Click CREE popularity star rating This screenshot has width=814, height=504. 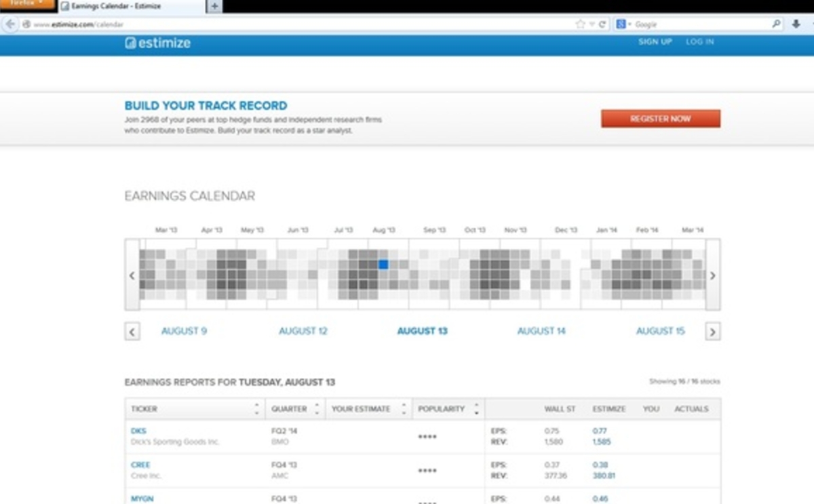(427, 470)
